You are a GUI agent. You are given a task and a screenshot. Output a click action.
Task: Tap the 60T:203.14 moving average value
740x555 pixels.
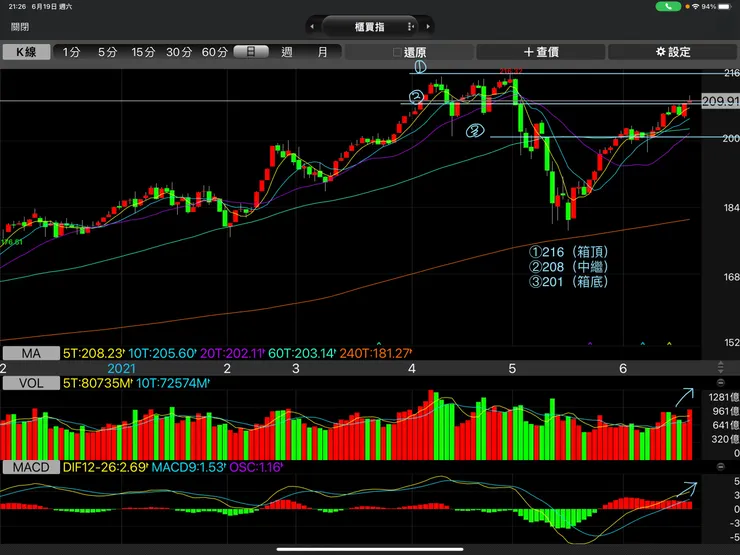click(x=302, y=353)
